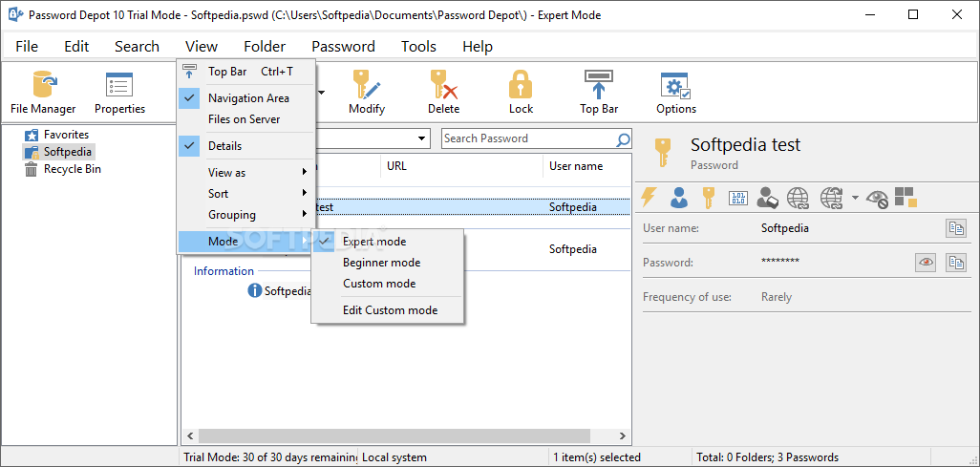The image size is (980, 467).
Task: Click the Delete password key icon
Action: pos(444,84)
